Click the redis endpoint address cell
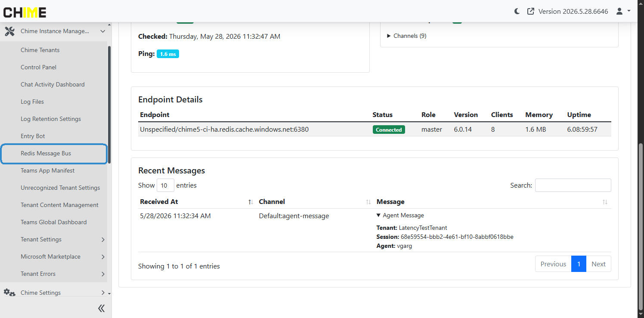Image resolution: width=644 pixels, height=318 pixels. tap(224, 129)
